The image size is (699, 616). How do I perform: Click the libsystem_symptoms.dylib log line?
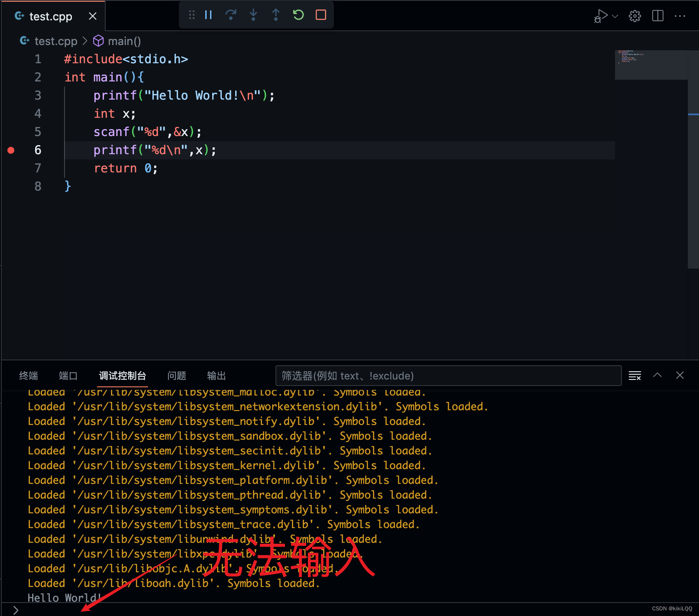(x=233, y=510)
